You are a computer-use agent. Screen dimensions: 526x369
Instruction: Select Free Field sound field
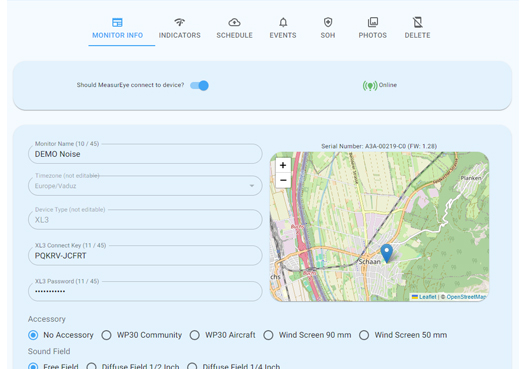coord(33,366)
